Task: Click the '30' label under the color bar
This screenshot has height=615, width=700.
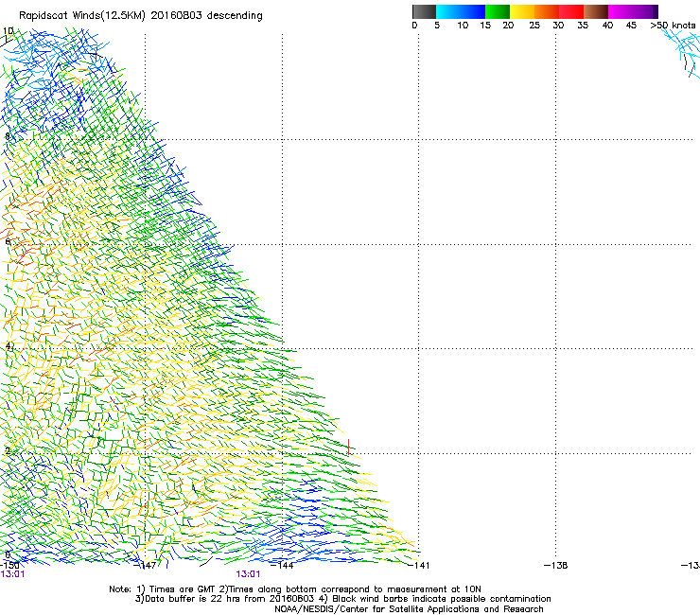Action: tap(558, 26)
